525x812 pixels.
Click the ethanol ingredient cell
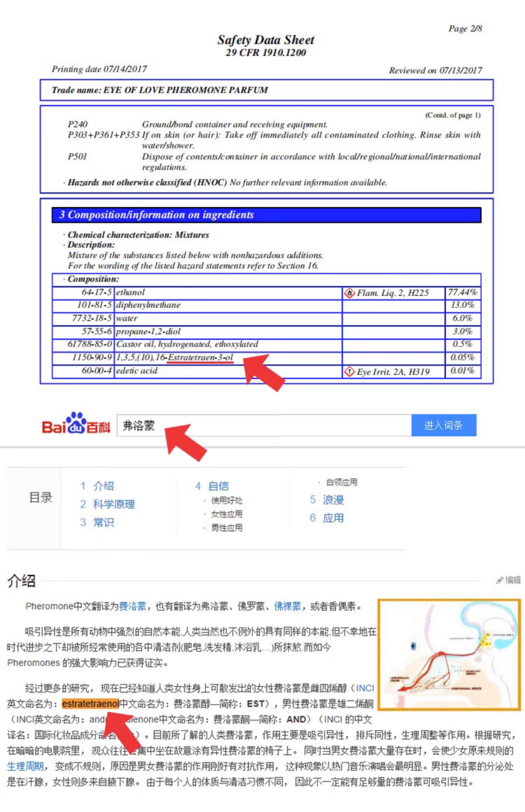pos(228,293)
